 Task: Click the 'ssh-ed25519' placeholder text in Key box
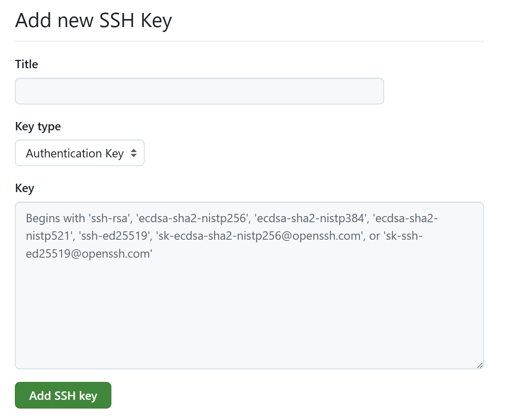pyautogui.click(x=115, y=236)
